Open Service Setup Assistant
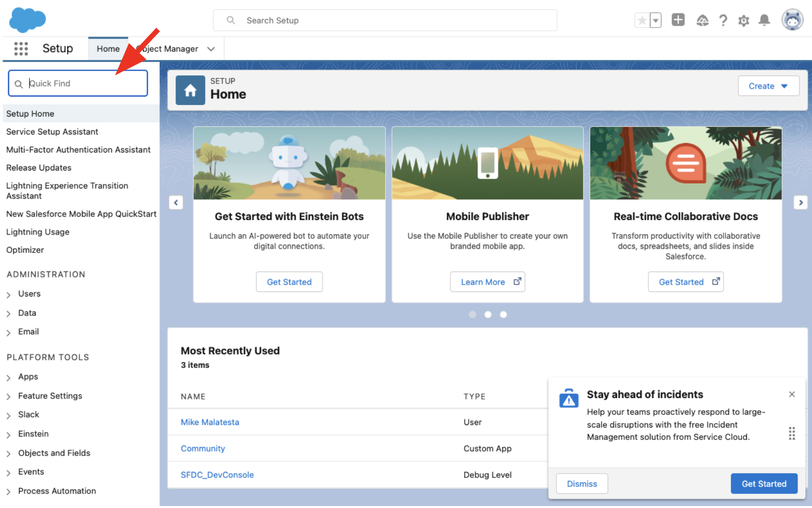Viewport: 812px width, 508px height. pyautogui.click(x=52, y=131)
